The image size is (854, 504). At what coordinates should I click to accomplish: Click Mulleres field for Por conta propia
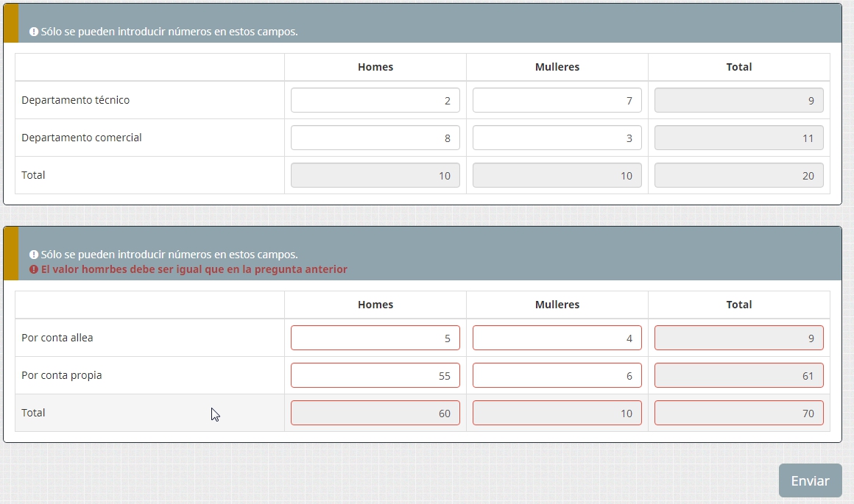(x=557, y=375)
